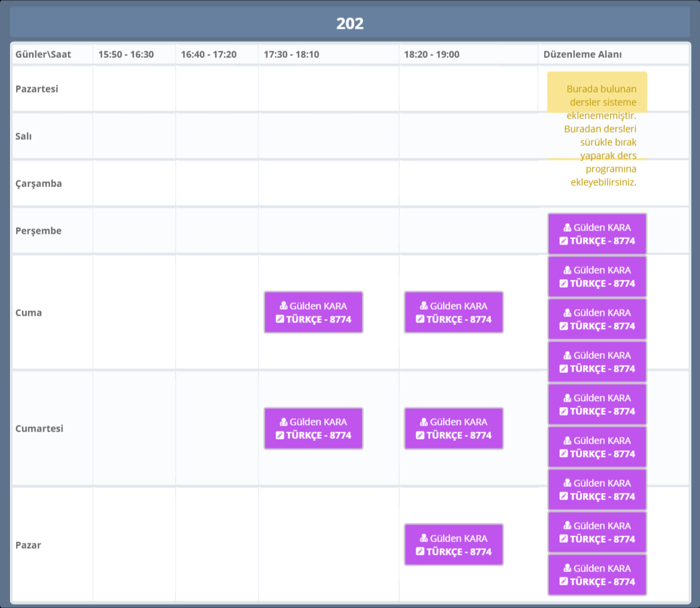Click empty Salı 17:30 - 18:10 cell
The width and height of the screenshot is (700, 608).
328,136
